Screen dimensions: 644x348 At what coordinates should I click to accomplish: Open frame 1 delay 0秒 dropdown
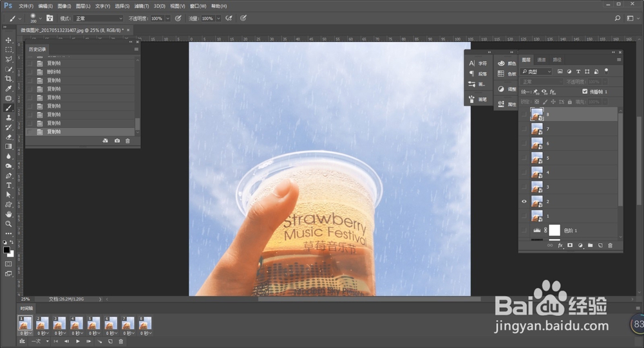pos(25,333)
